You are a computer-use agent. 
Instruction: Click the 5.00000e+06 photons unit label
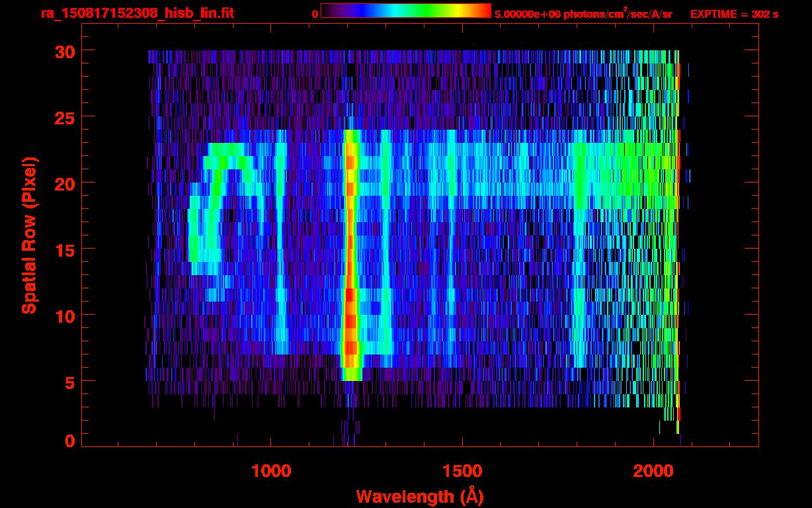pos(583,14)
